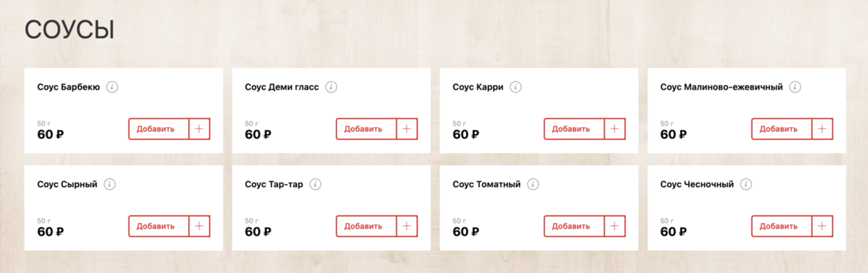Increase quantity of Соус Деми гласс
This screenshot has width=868, height=273.
point(407,129)
